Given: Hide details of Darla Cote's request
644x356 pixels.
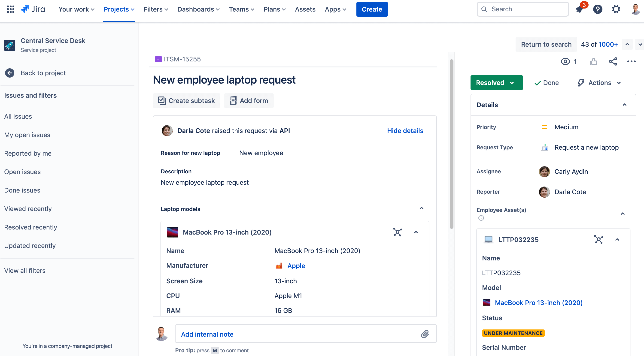Looking at the screenshot, I should coord(405,130).
